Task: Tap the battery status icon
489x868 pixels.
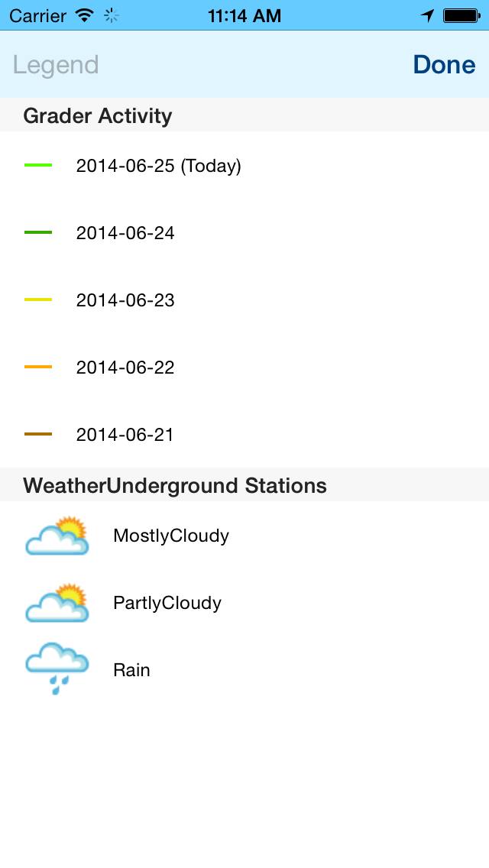Action: coord(461,15)
